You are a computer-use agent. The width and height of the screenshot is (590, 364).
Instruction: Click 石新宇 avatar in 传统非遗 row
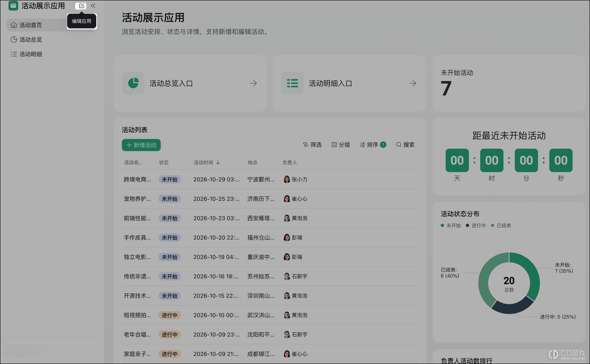287,276
